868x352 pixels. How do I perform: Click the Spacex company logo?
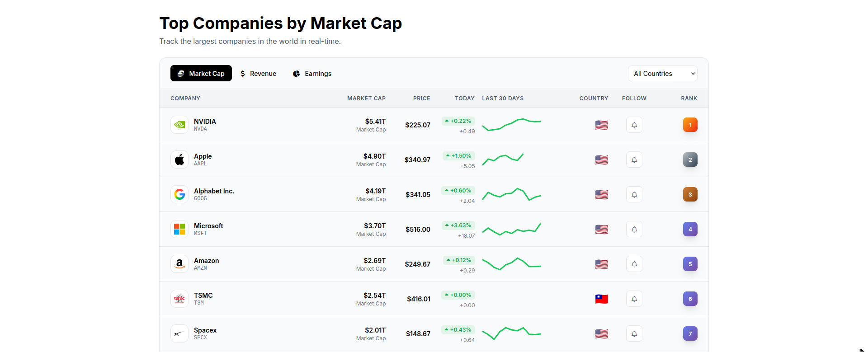(x=179, y=333)
